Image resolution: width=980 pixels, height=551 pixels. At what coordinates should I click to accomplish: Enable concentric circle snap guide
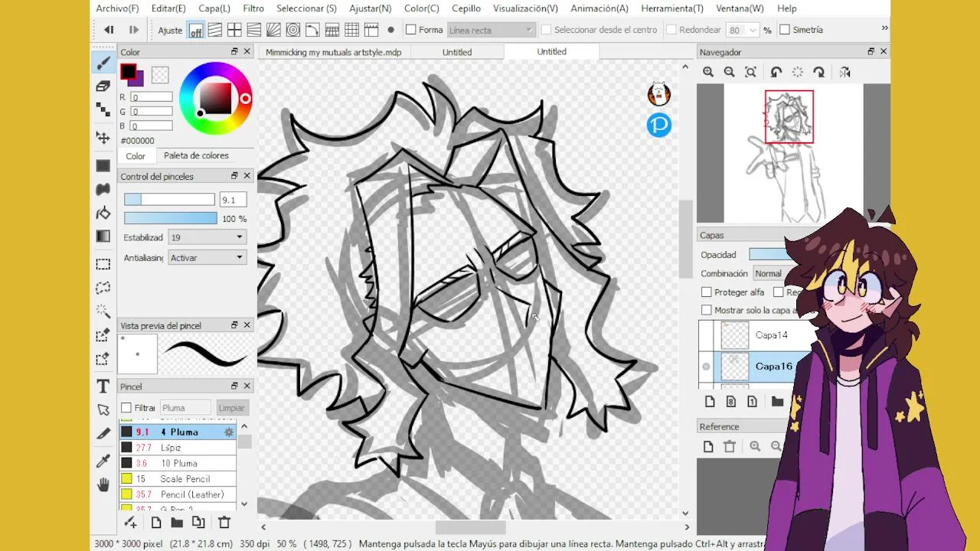(x=293, y=30)
